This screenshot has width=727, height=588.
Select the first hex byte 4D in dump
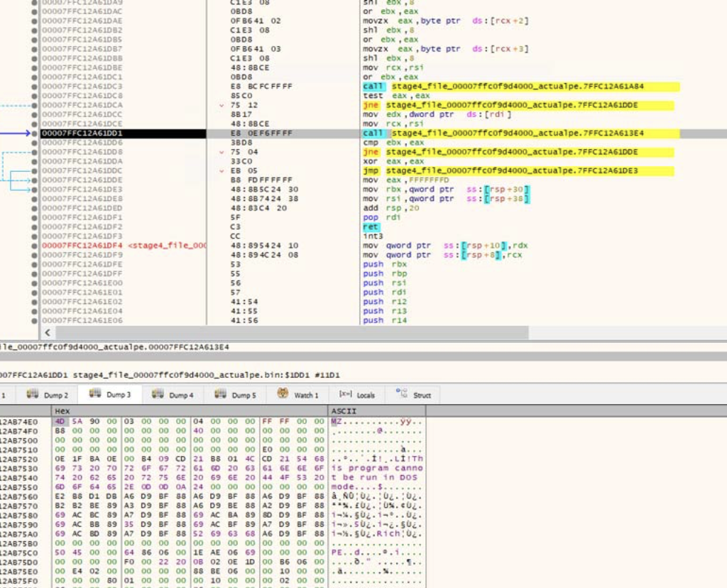60,422
